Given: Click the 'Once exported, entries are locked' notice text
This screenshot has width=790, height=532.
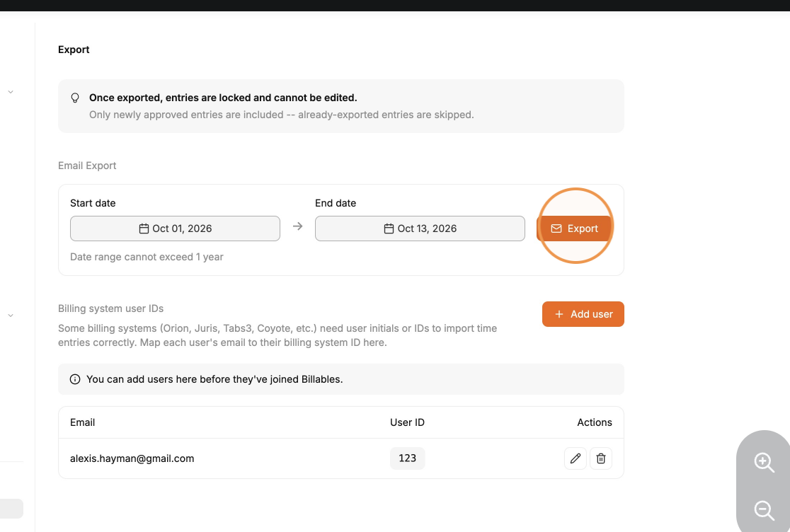Looking at the screenshot, I should pyautogui.click(x=223, y=98).
